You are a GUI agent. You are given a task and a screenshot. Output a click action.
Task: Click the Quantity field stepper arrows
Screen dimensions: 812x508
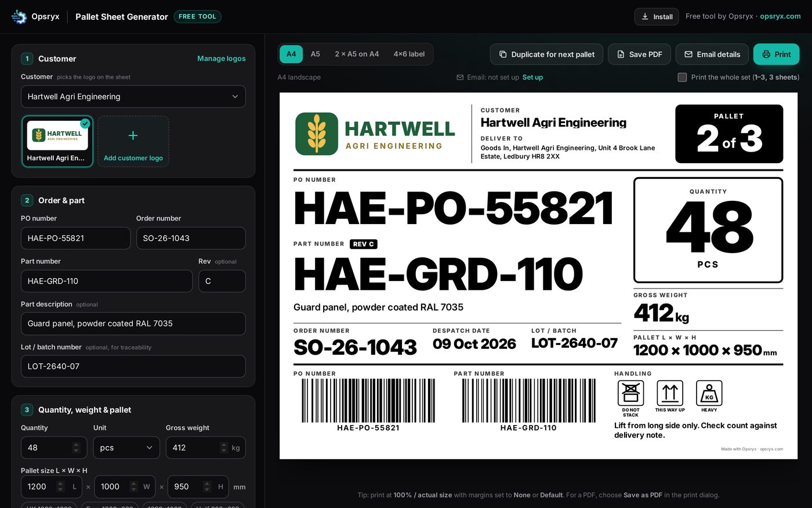[76, 448]
